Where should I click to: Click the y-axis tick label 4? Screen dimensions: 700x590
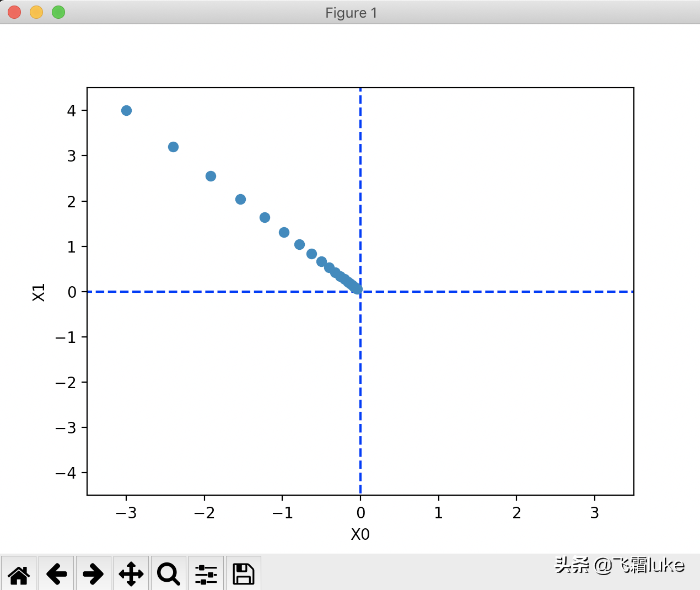(x=72, y=111)
